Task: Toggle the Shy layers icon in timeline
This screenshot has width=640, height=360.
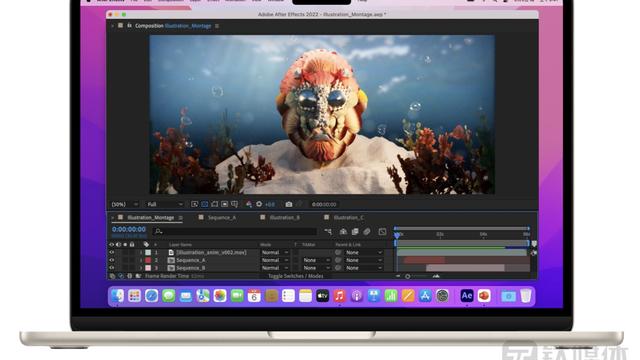Action: [x=343, y=231]
